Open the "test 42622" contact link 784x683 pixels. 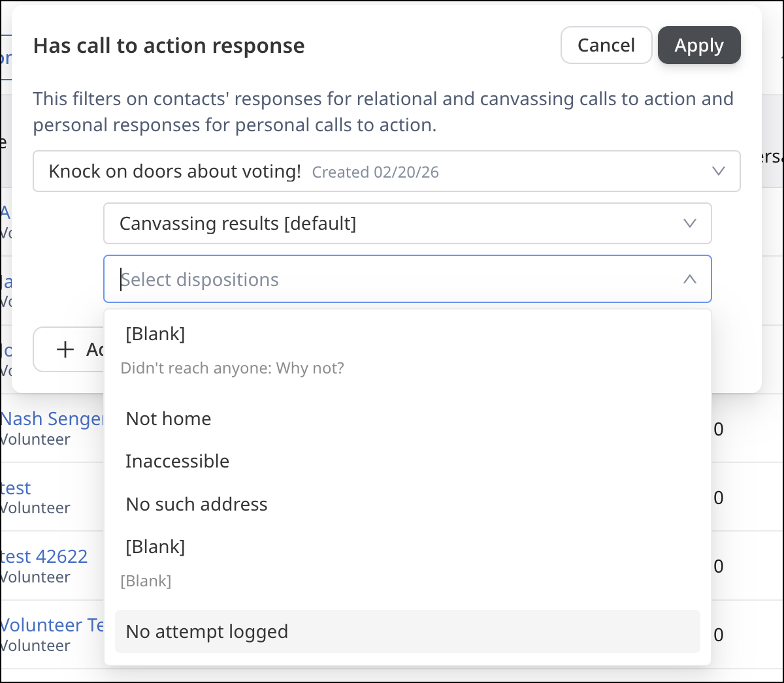coord(44,556)
